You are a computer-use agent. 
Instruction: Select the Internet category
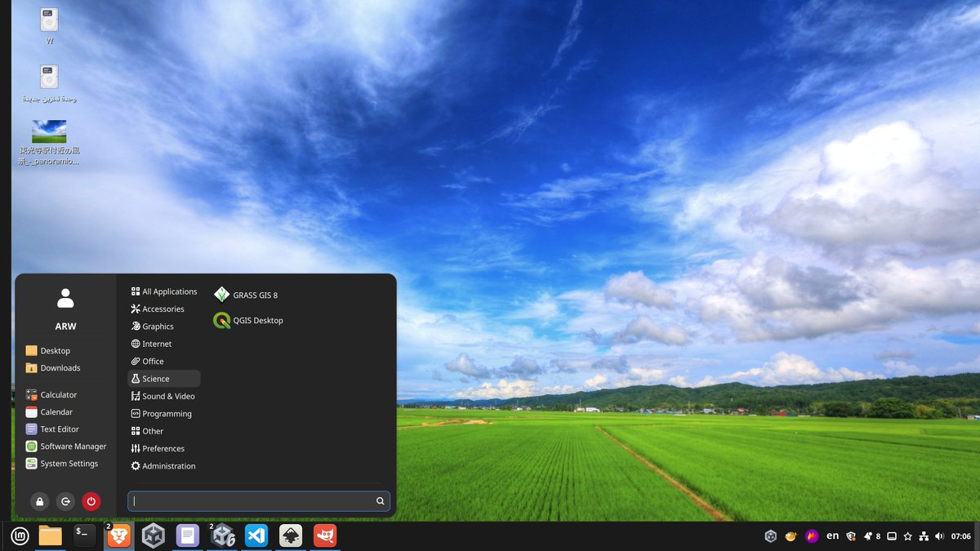(164, 344)
